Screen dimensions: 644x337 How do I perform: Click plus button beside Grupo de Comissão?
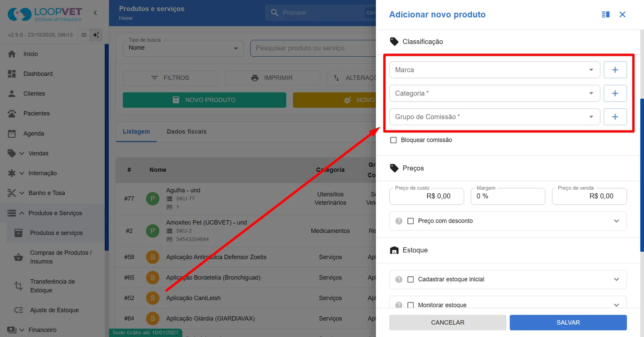(615, 117)
